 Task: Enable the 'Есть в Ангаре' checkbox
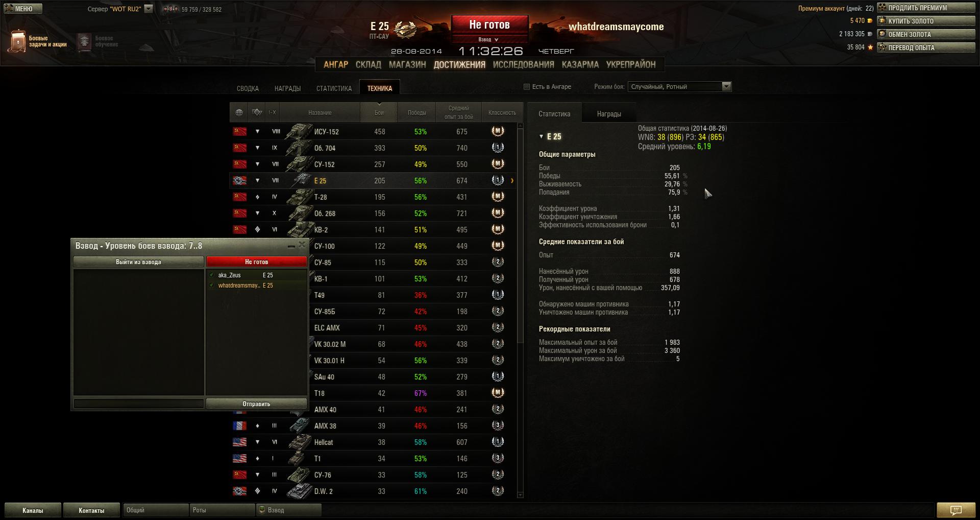pyautogui.click(x=527, y=87)
